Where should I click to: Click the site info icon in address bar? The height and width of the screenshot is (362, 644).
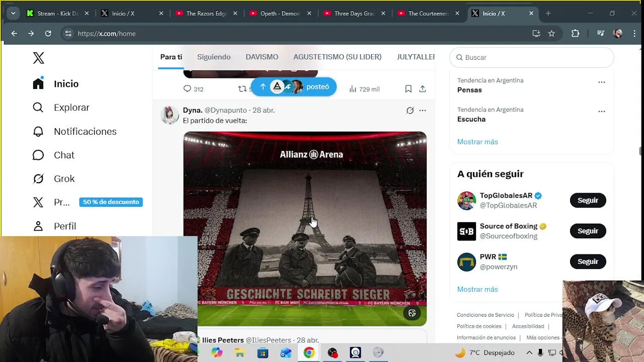(x=68, y=34)
